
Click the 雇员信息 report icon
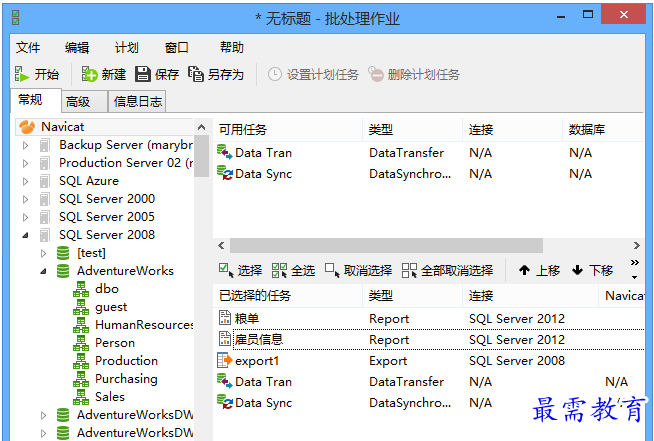(224, 339)
